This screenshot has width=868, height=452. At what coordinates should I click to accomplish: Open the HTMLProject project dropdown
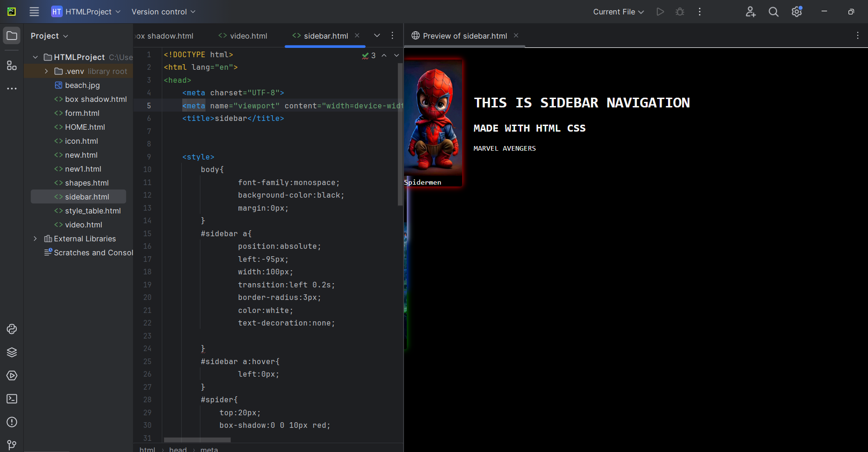[86, 12]
